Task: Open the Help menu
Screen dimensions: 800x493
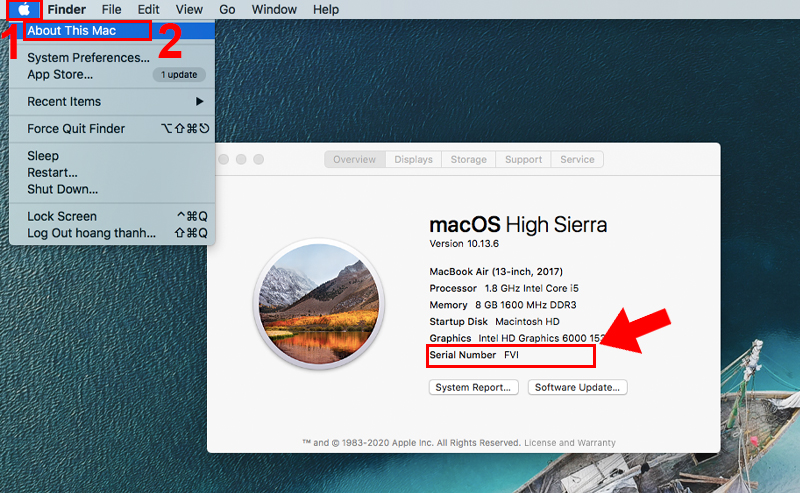Action: 326,9
